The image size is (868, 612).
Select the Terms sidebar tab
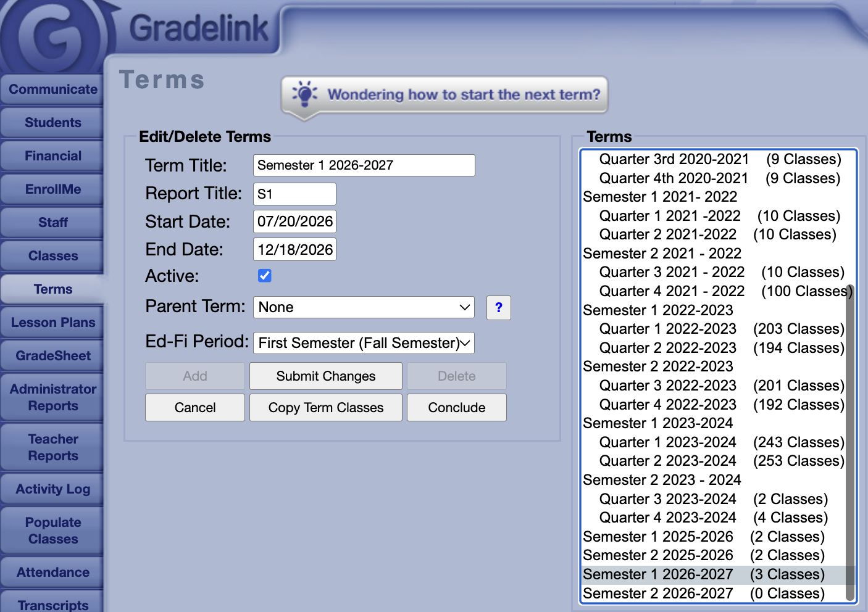pos(53,289)
